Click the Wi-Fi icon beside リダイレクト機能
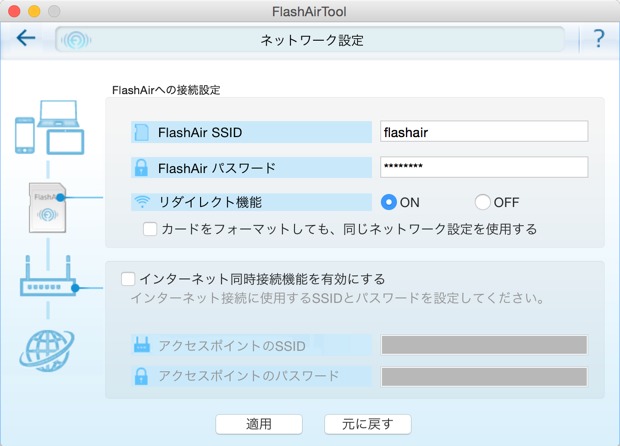This screenshot has height=446, width=620. [142, 202]
